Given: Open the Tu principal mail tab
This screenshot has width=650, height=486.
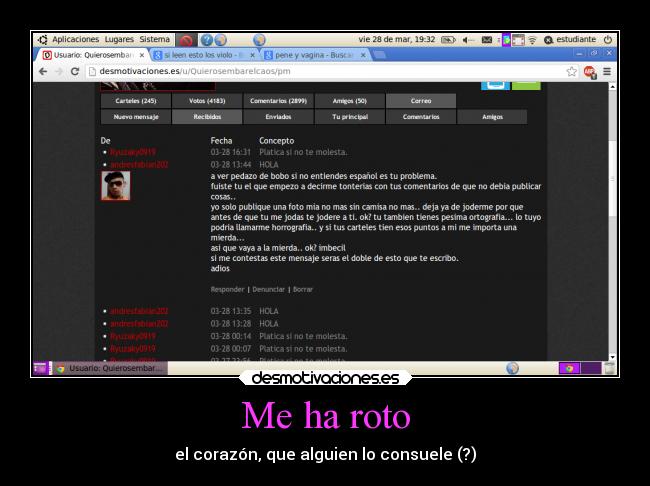Looking at the screenshot, I should click(x=350, y=117).
